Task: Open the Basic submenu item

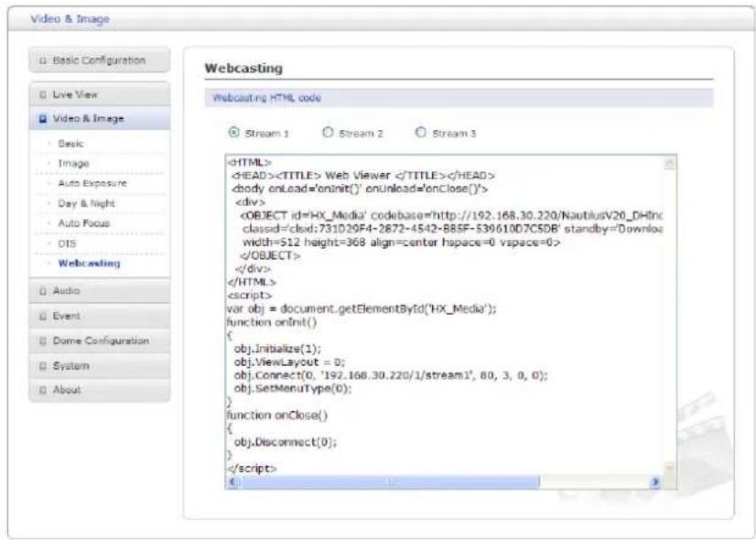Action: click(70, 144)
